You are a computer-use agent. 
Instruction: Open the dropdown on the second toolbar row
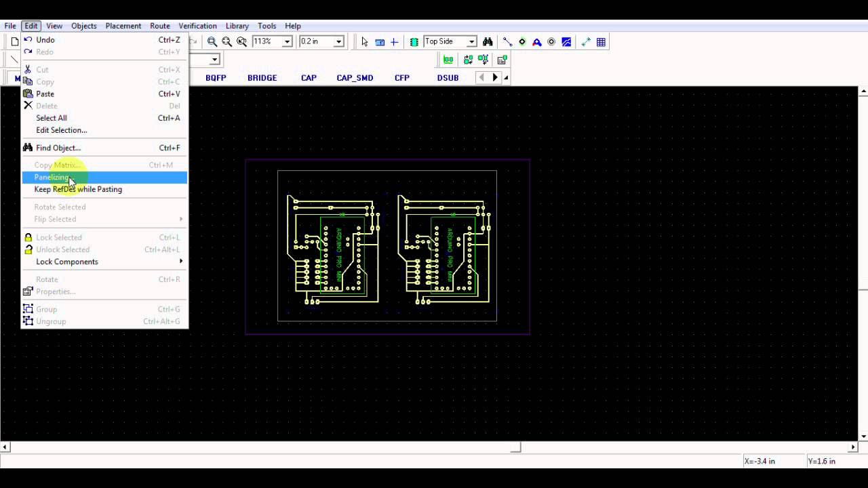click(214, 60)
